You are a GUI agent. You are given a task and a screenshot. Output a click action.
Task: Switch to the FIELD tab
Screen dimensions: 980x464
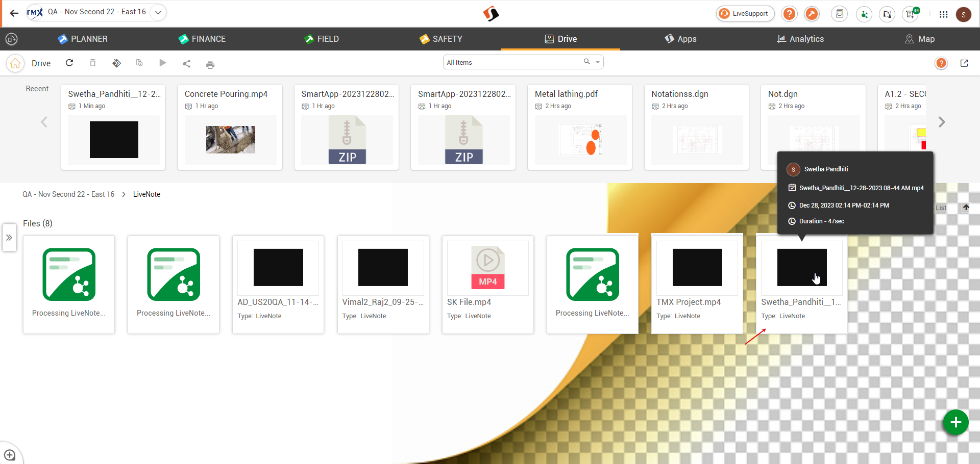tap(322, 39)
